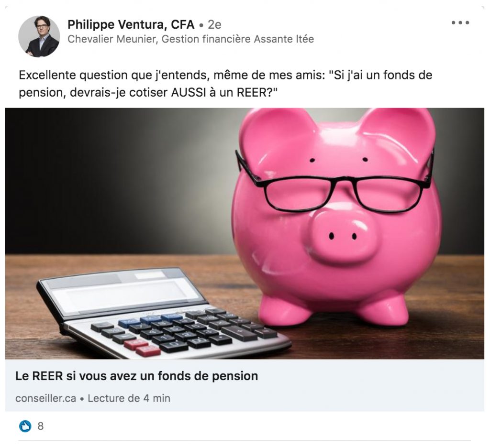Open the Philippe Ventura, CFA name link
This screenshot has height=448, width=490.
(131, 24)
